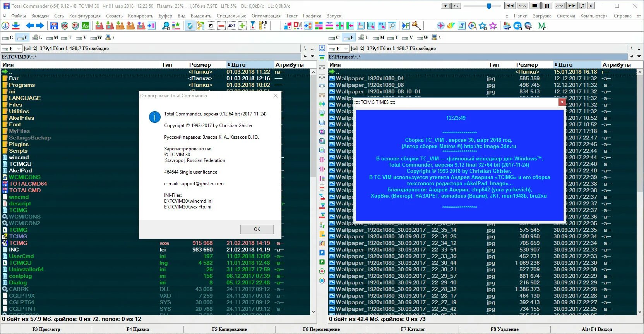Image resolution: width=644 pixels, height=334 pixels.
Task: Click the red download arrow toolbar icon
Action: tap(16, 26)
